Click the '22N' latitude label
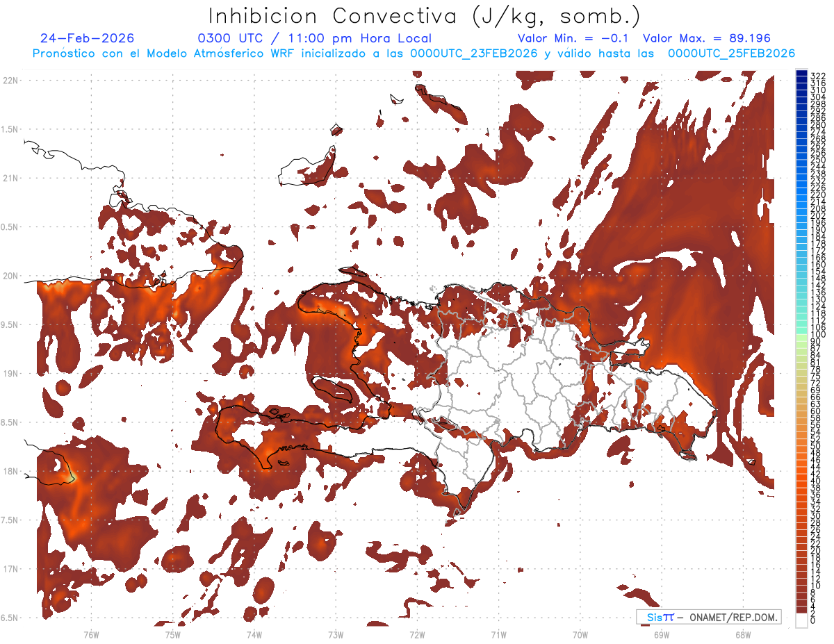Viewport: 834px width, 644px height. click(x=10, y=81)
